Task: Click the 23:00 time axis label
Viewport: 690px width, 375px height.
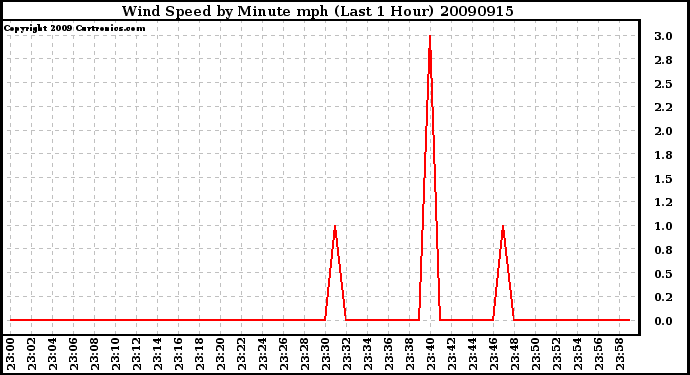Action: (x=11, y=354)
